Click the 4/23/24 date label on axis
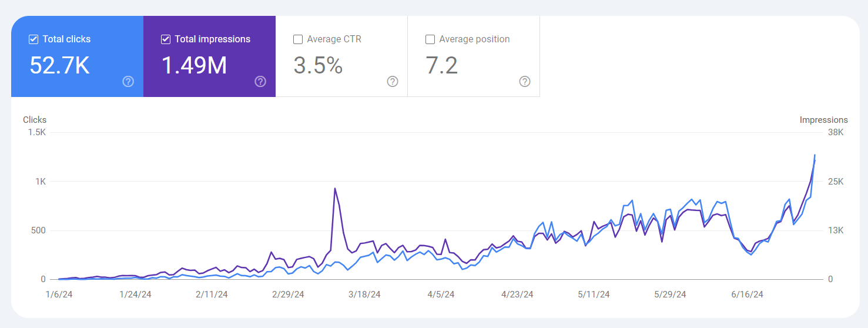 (x=517, y=294)
